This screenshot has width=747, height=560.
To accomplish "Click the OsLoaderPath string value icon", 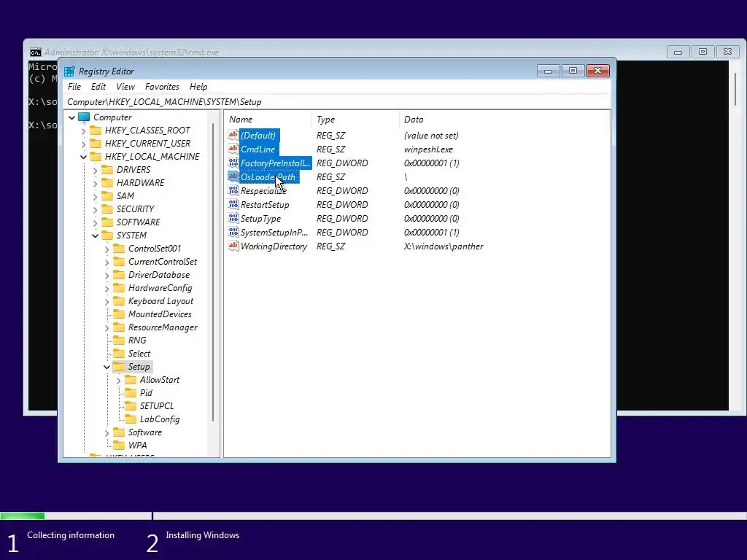I will point(233,176).
